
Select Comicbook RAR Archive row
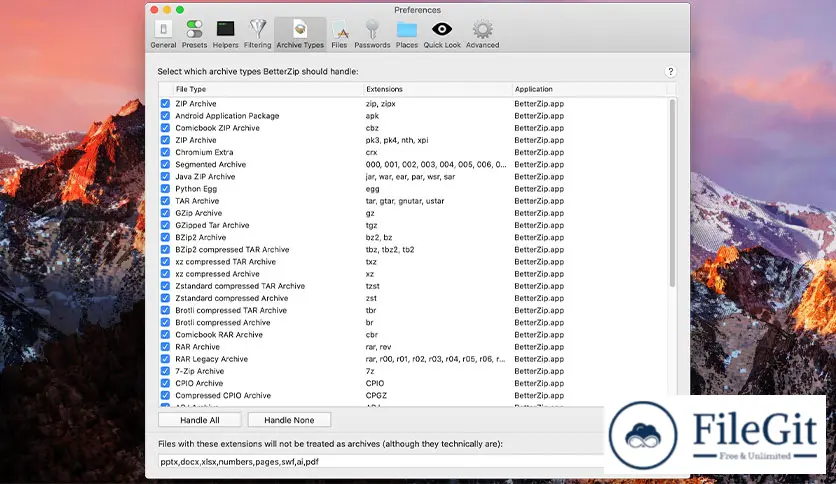(x=414, y=335)
